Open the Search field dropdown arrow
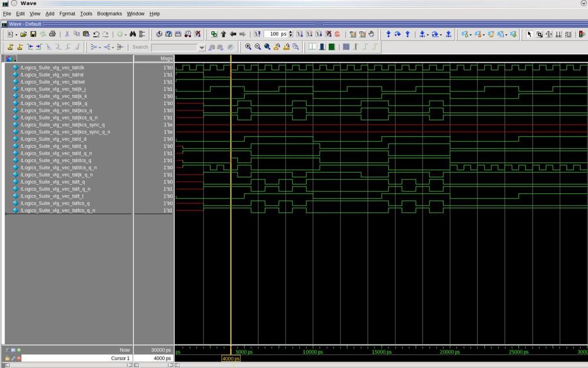The height and width of the screenshot is (368, 588). pos(202,48)
